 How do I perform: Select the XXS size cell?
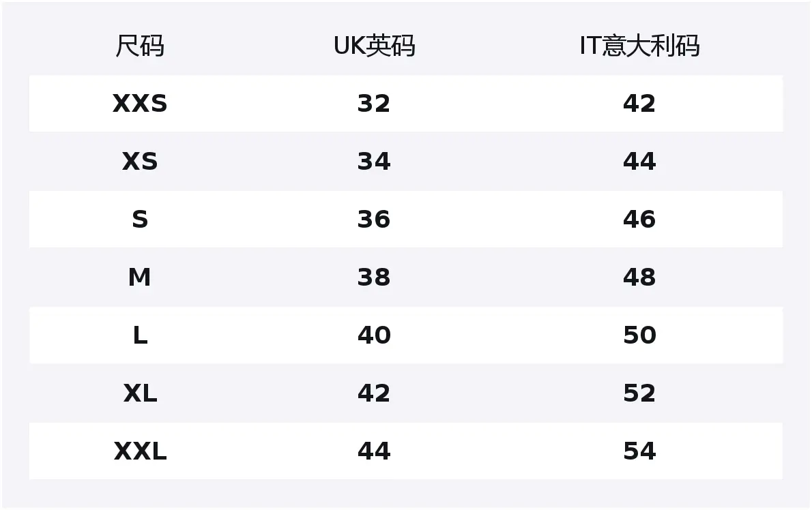pos(140,104)
